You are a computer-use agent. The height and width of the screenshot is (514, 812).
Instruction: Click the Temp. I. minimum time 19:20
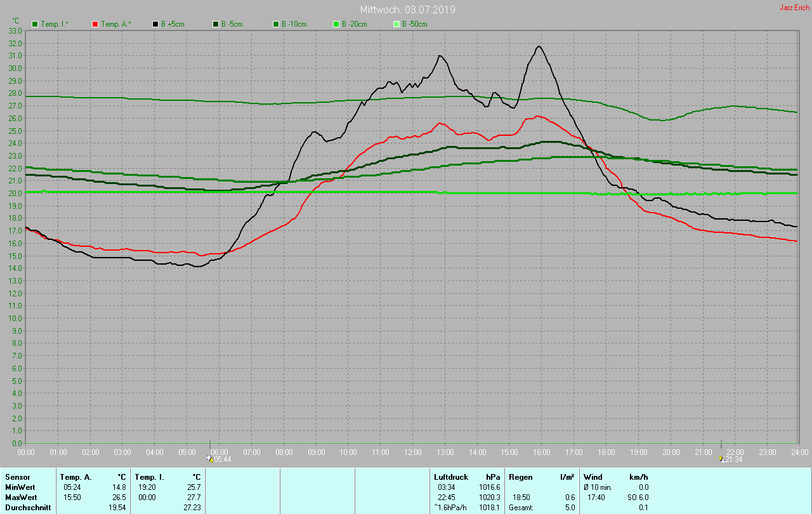point(147,487)
